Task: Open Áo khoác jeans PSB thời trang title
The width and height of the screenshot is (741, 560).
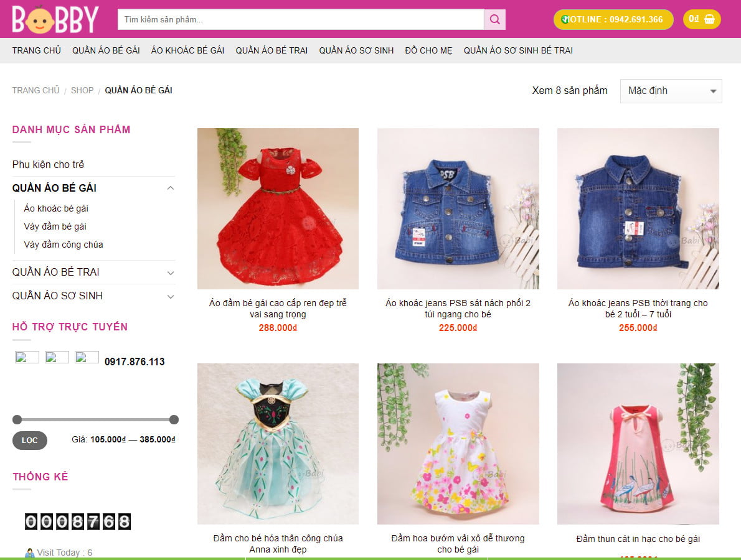Action: click(638, 309)
